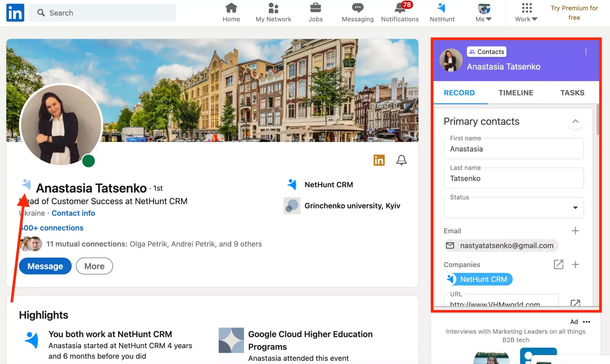Switch to the RECORD tab
This screenshot has width=610, height=364.
[459, 93]
